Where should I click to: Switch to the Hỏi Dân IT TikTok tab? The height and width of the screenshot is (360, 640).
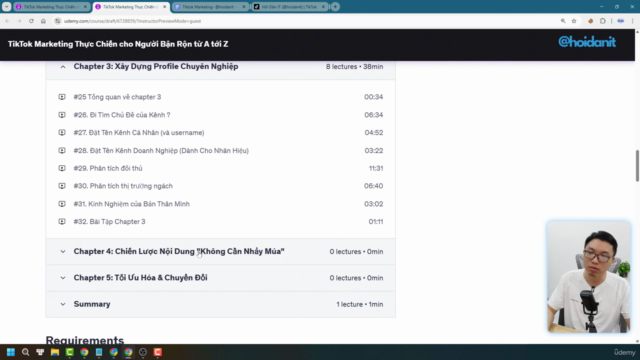pos(289,7)
